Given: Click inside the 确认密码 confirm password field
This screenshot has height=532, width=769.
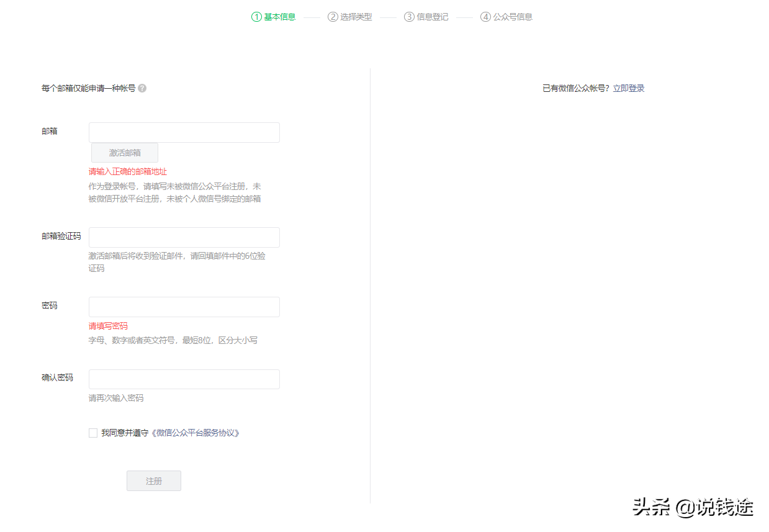Looking at the screenshot, I should [x=184, y=379].
